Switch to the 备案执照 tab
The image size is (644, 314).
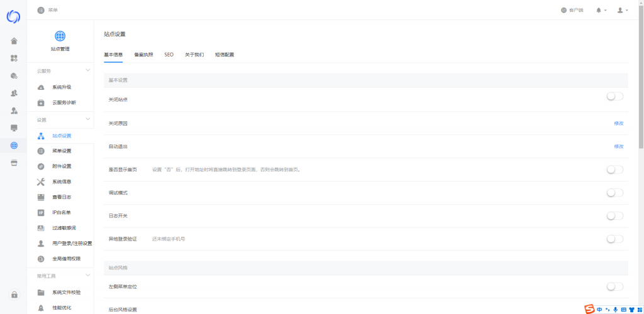point(143,55)
